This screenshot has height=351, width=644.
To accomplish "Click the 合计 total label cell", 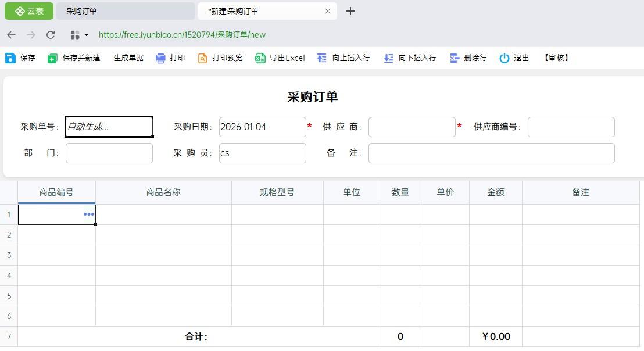I will [199, 336].
